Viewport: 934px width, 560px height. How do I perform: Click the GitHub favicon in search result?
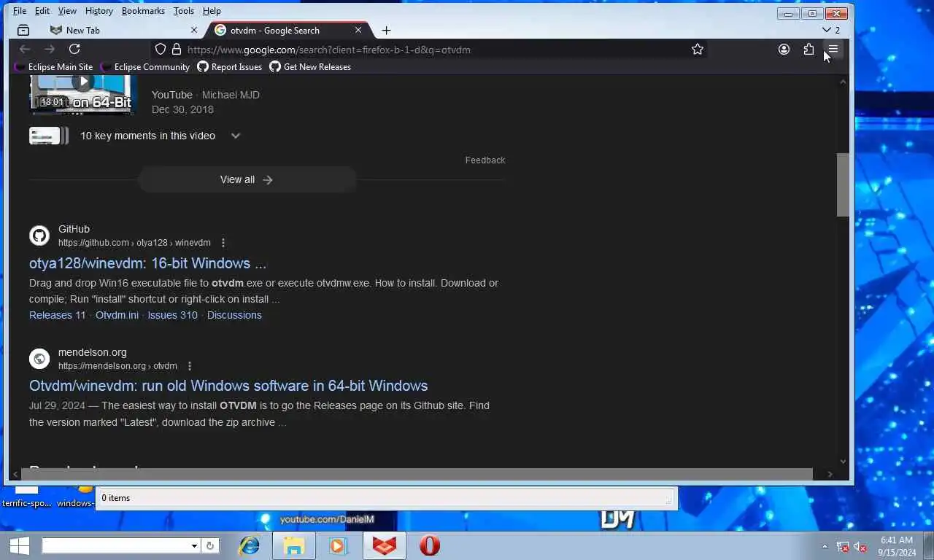pyautogui.click(x=39, y=236)
